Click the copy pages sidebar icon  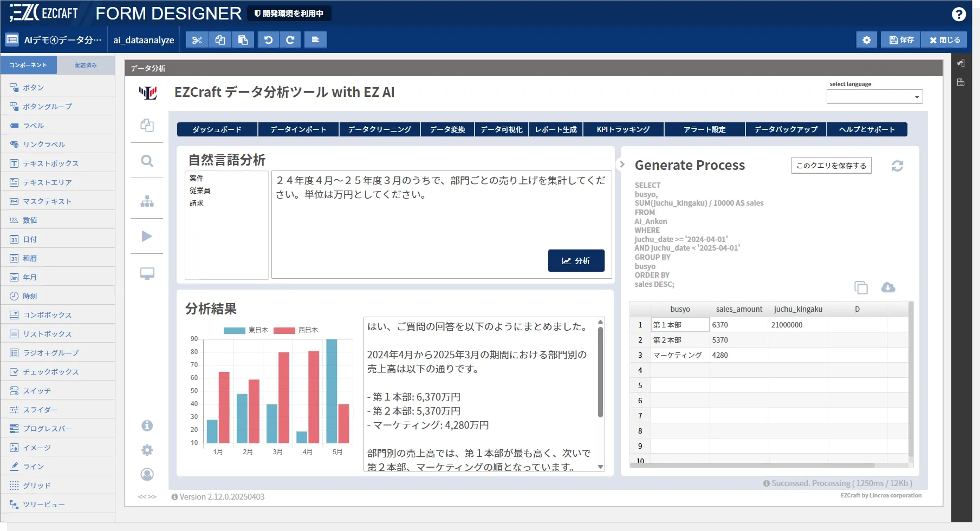147,125
